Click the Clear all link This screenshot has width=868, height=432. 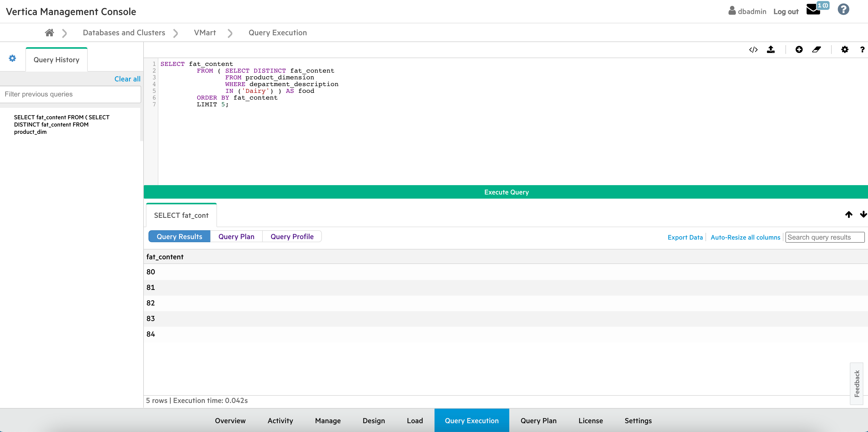(127, 79)
